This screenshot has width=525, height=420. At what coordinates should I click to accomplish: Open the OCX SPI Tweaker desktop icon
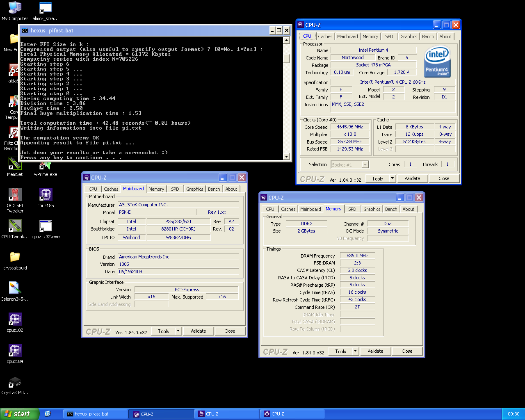pyautogui.click(x=15, y=200)
